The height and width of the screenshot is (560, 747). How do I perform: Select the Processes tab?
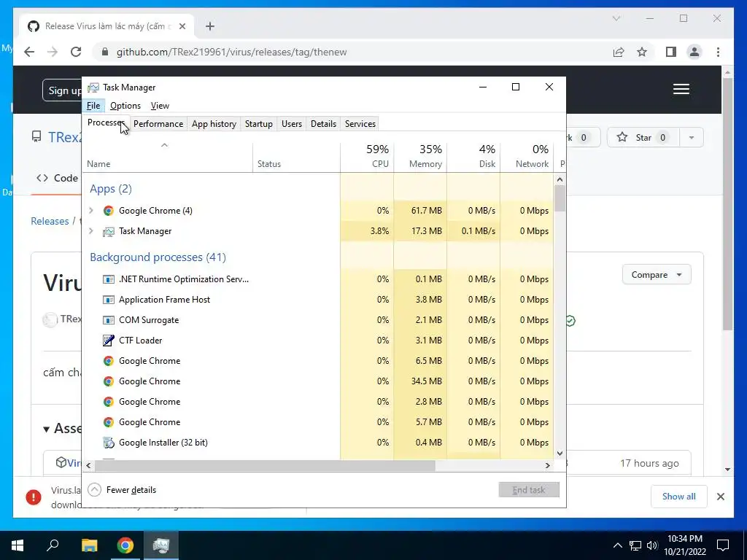coord(106,122)
